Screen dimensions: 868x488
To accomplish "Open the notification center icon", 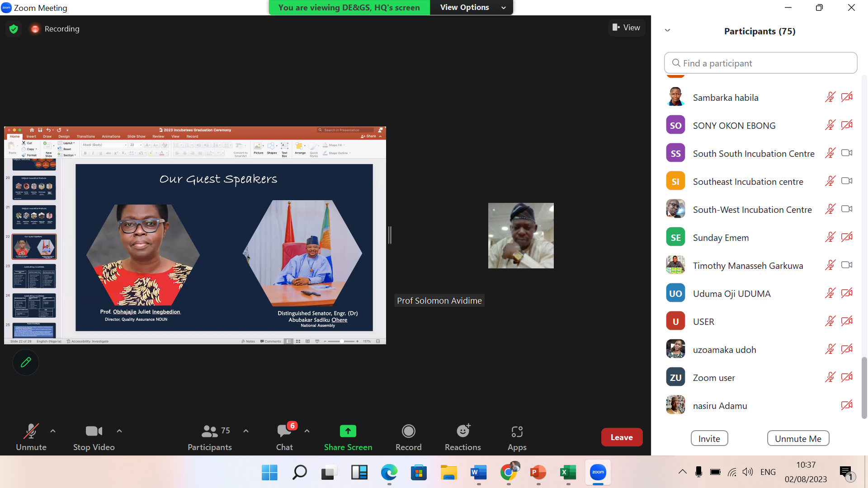I will 846,473.
